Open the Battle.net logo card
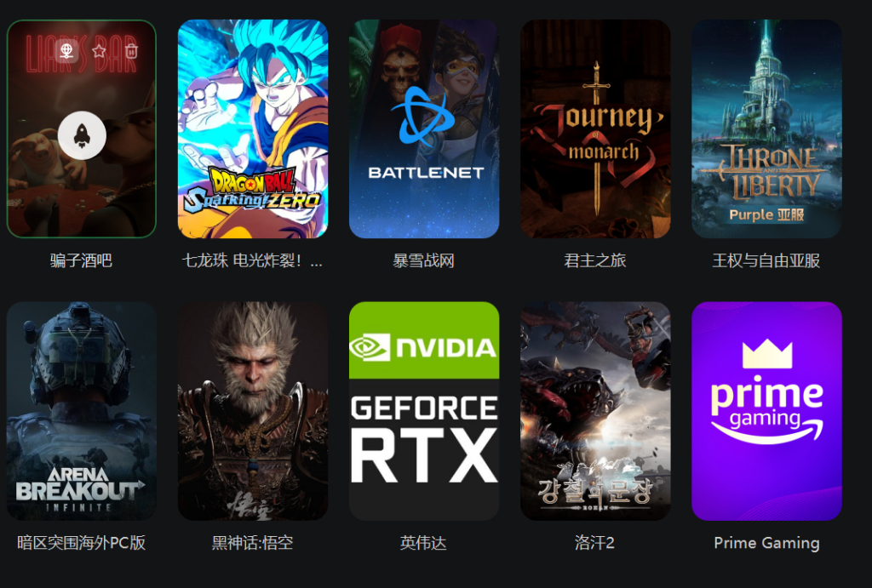This screenshot has height=588, width=872. tap(424, 129)
